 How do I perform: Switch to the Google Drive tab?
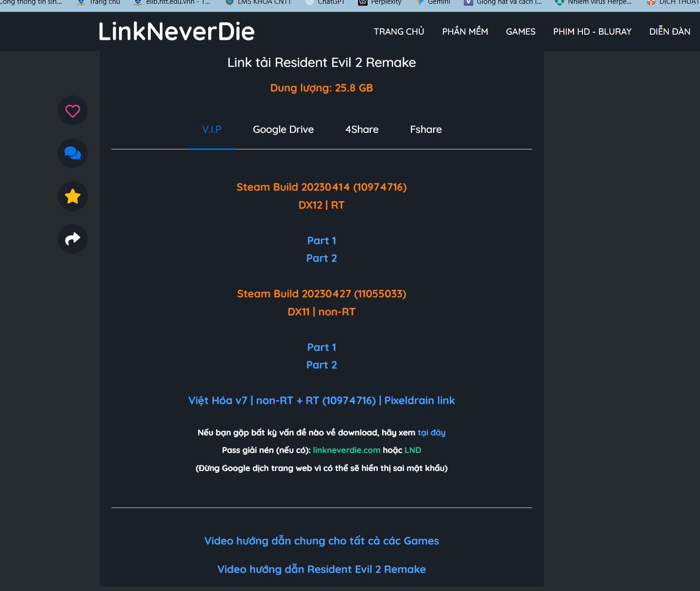[x=283, y=129]
